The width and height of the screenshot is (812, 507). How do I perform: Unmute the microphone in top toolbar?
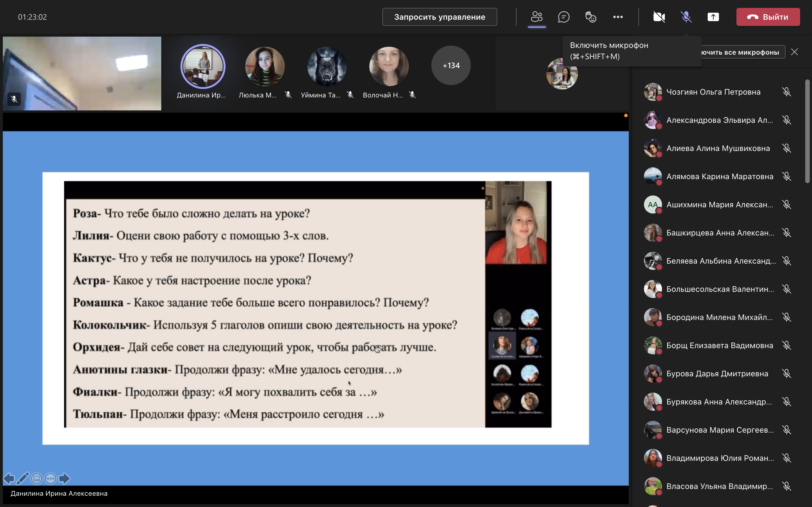(686, 17)
